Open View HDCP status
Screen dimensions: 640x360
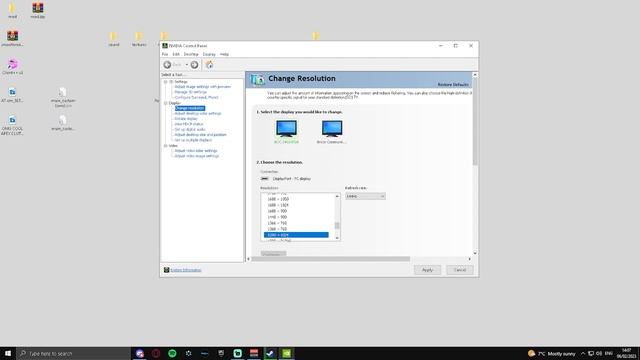point(189,124)
